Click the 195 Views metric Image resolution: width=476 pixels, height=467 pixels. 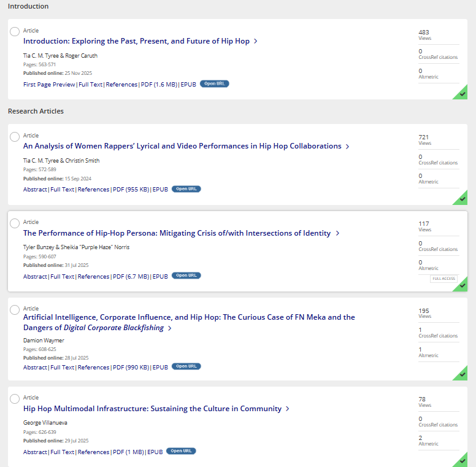(x=424, y=313)
